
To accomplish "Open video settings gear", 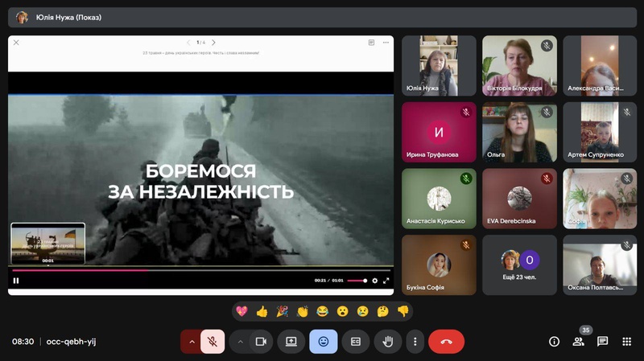I will click(x=374, y=281).
